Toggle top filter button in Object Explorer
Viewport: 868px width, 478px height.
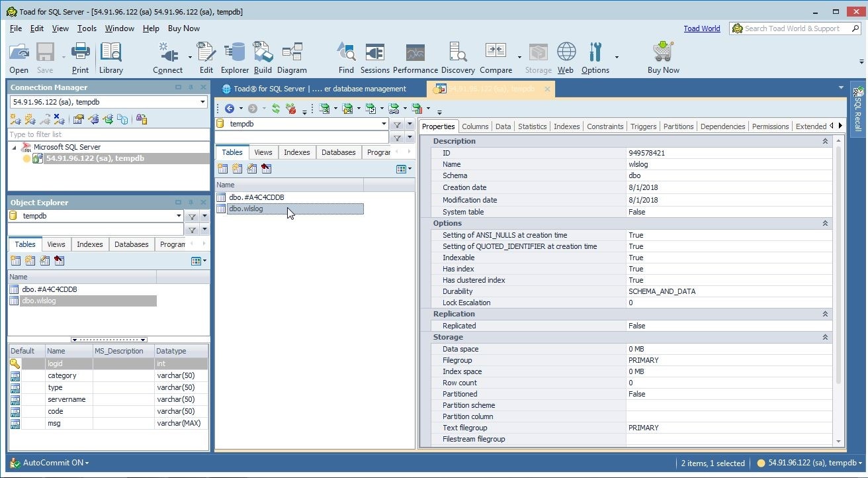click(191, 216)
